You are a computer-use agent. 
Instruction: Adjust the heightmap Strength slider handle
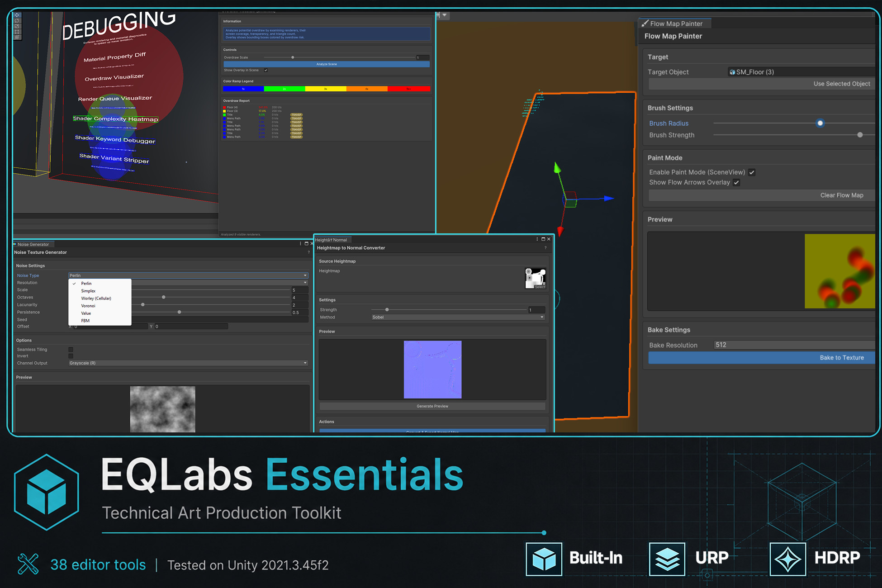(387, 310)
